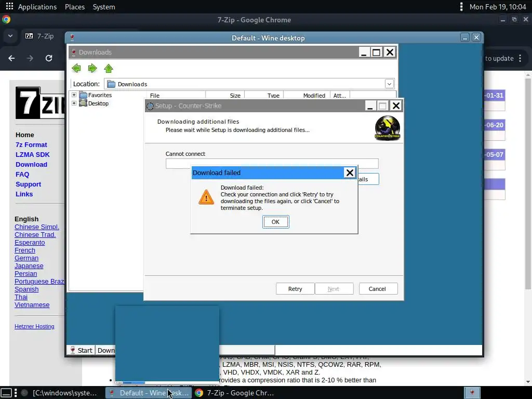Click the show desktop icon in bottom panel
Screen dimensions: 532x399
click(7, 393)
